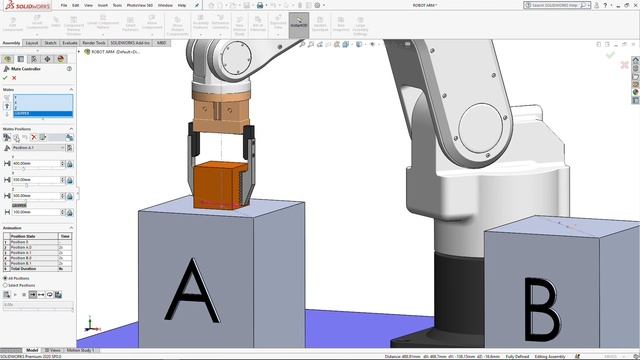
Task: Open the 3D Views bottom tab
Action: tap(53, 350)
